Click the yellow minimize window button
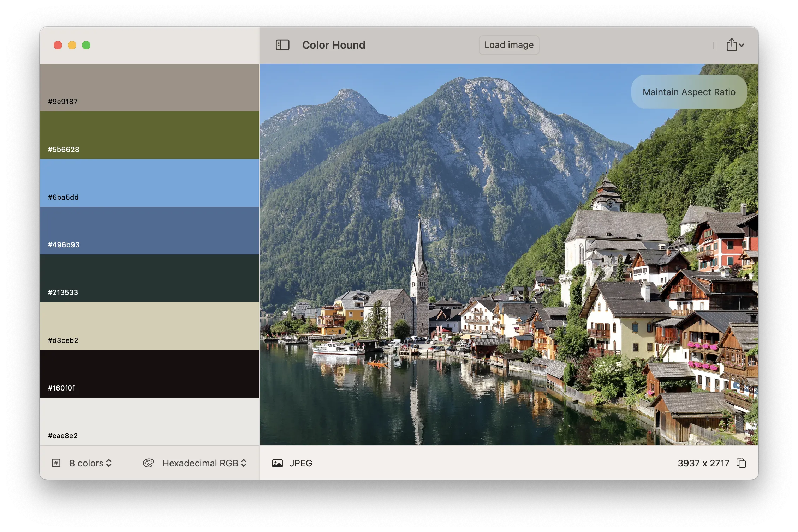This screenshot has height=532, width=798. click(72, 45)
